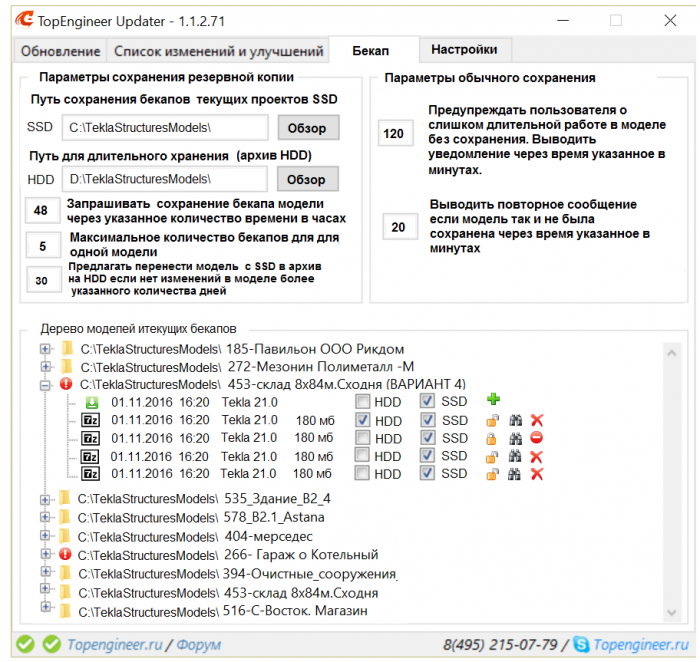This screenshot has height=662, width=700.
Task: Click folder icon of 516-С-Восток. Магазин
Action: click(x=65, y=611)
